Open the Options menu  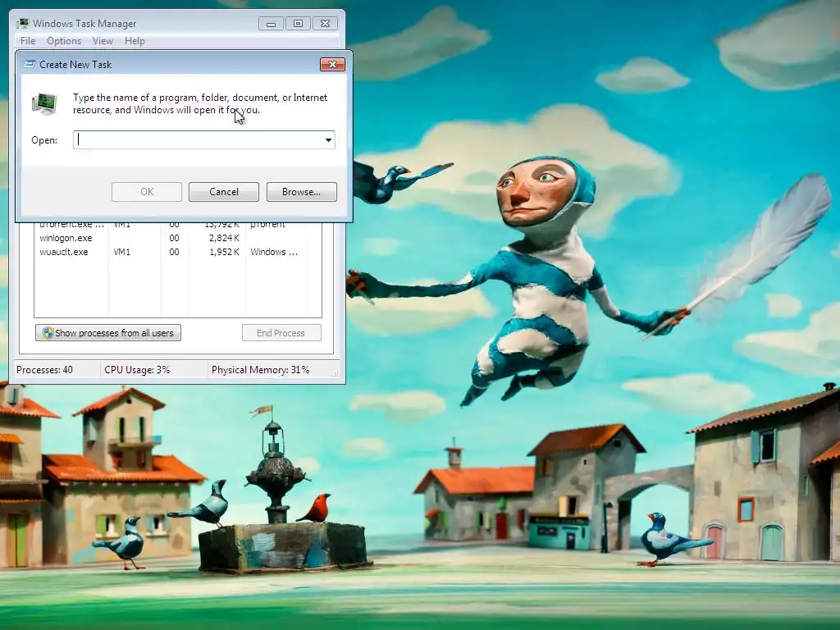pos(64,41)
